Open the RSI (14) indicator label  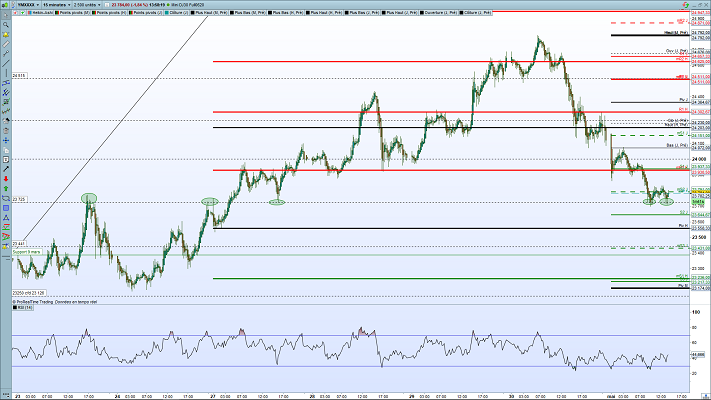click(23, 307)
